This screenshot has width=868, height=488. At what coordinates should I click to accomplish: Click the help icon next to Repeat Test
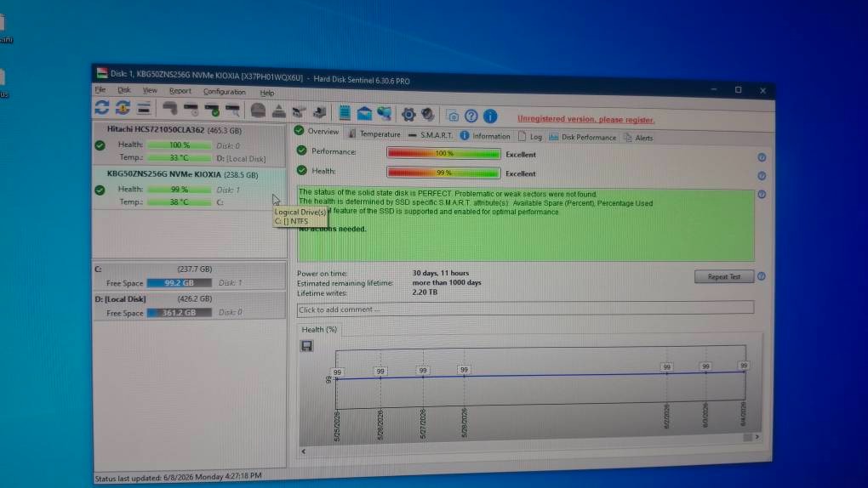(761, 276)
